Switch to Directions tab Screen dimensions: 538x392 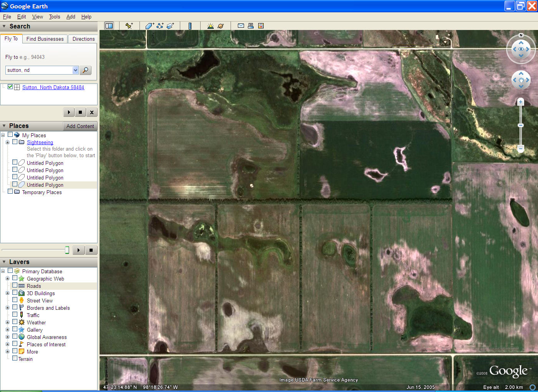pyautogui.click(x=83, y=39)
